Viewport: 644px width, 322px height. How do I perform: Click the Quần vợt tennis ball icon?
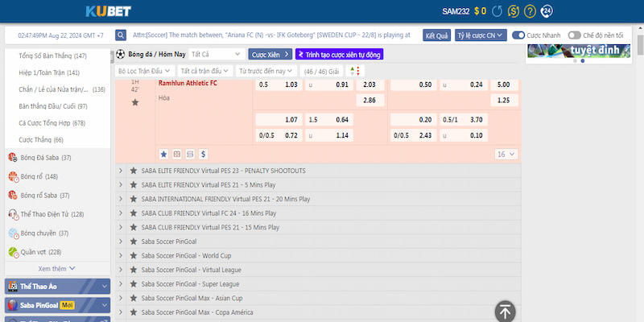click(x=14, y=252)
